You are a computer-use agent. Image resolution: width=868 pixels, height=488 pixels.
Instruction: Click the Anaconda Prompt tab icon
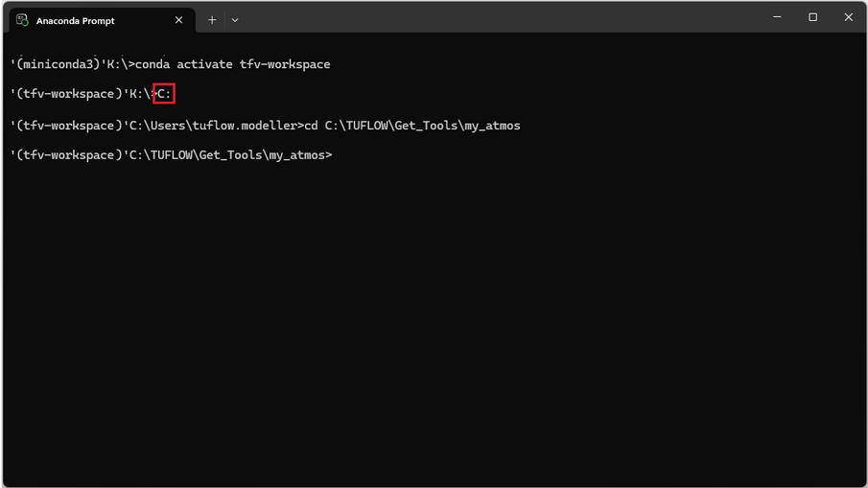click(22, 20)
